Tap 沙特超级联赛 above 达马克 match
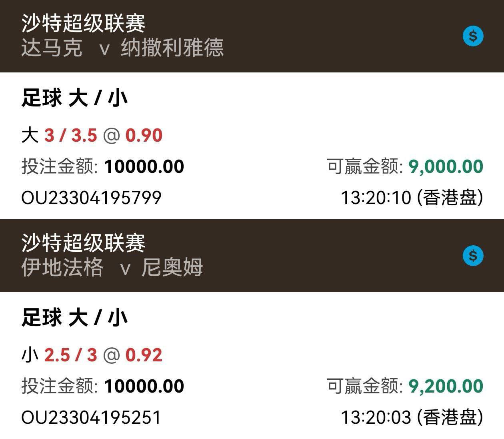504x439 pixels. tap(83, 23)
